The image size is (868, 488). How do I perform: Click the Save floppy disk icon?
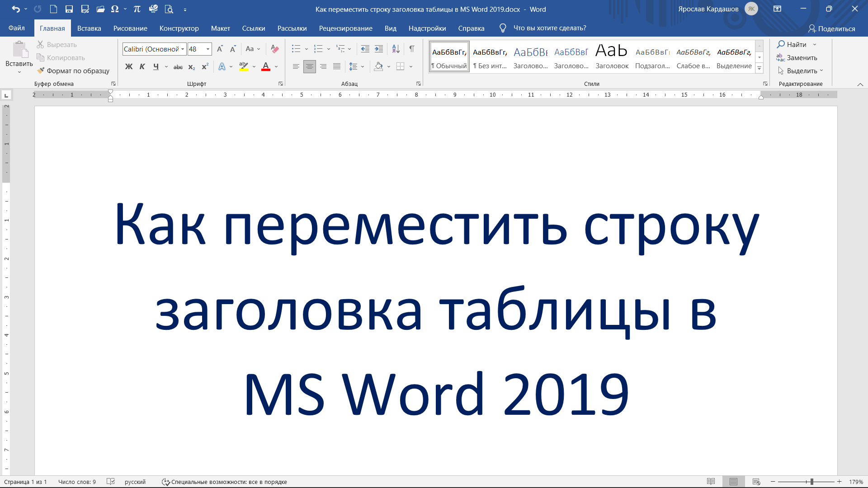click(x=69, y=9)
